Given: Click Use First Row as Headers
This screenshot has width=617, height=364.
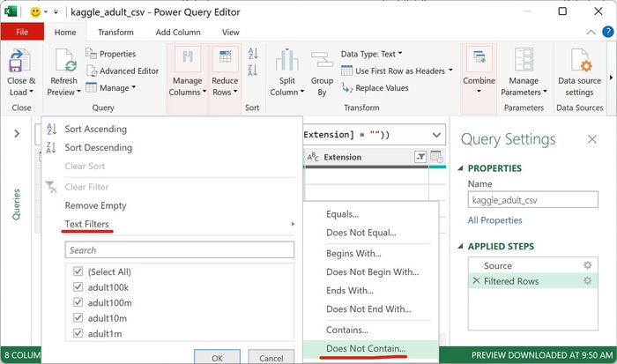Looking at the screenshot, I should click(397, 71).
